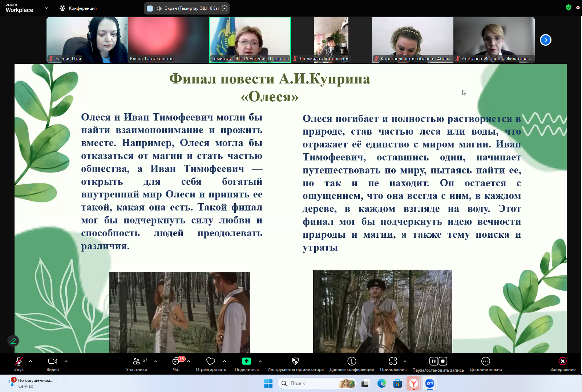582x392 pixels.
Task: Open the Конференция tab
Action: (x=78, y=8)
